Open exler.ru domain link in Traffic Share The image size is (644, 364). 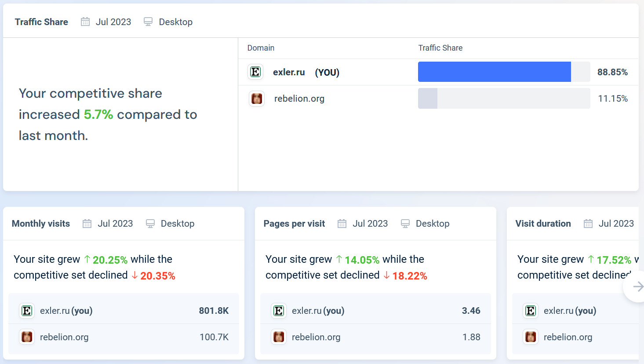289,72
